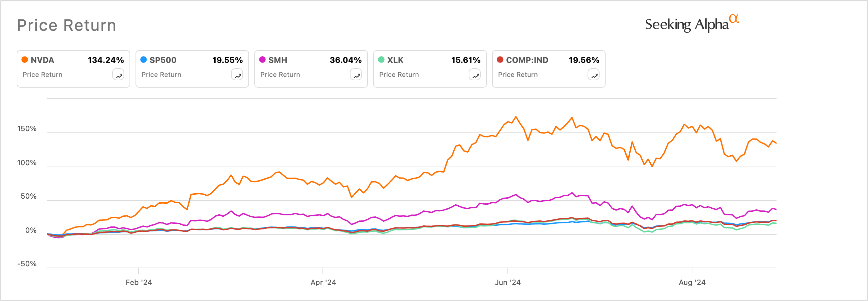Screen dimensions: 868x301
Task: Click the Jun '24 axis marker
Action: pyautogui.click(x=507, y=283)
